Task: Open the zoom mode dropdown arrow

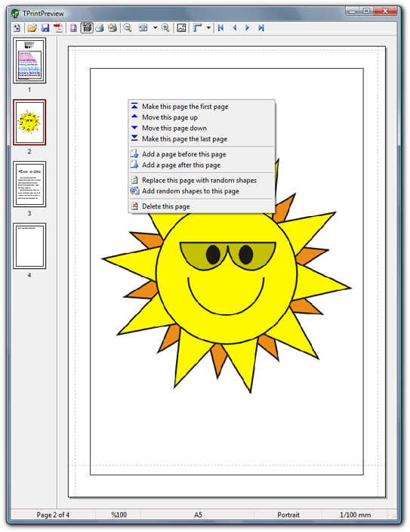Action: tap(155, 28)
